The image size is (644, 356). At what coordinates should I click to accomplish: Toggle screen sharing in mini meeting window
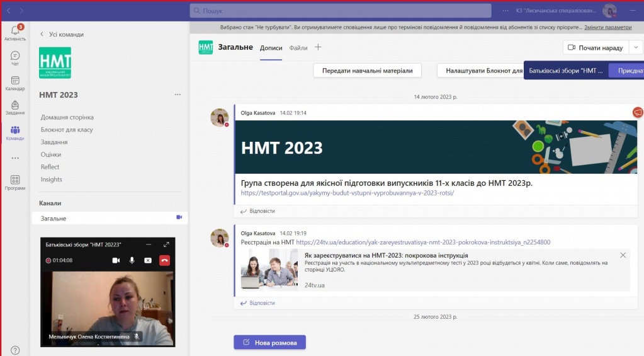coord(148,260)
